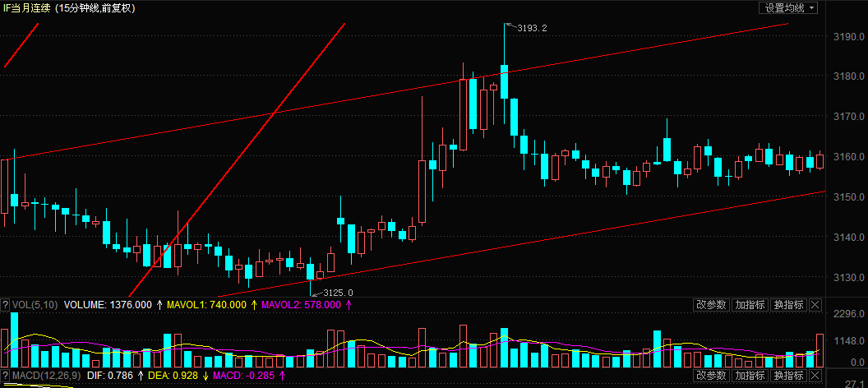Click 改参数 in the MACD panel
The image size is (868, 388).
711,376
